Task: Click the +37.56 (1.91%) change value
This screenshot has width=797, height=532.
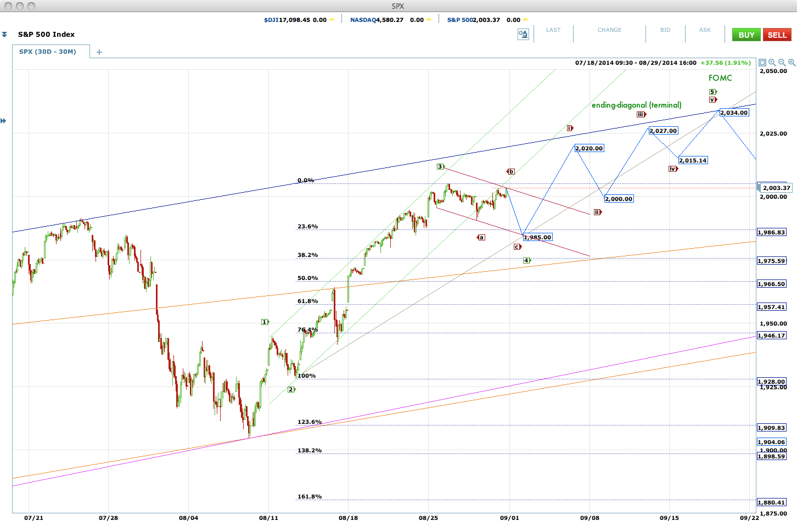Action: click(726, 63)
